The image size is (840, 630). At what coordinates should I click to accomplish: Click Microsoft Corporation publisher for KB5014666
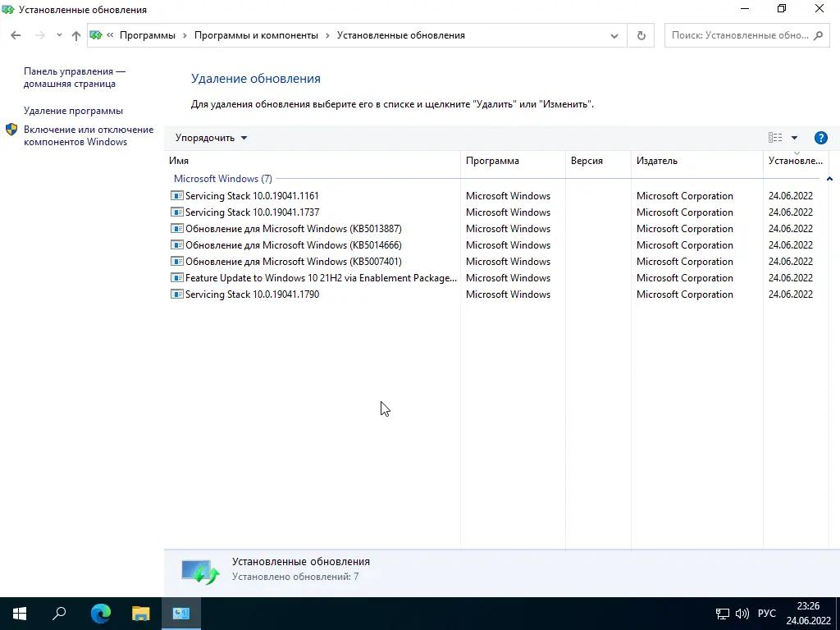point(685,245)
